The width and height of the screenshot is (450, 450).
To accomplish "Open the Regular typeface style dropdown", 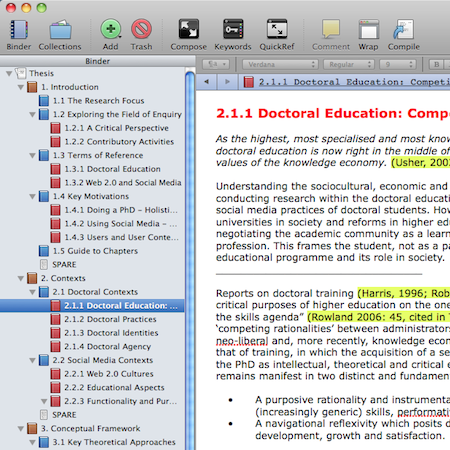I will 349,64.
